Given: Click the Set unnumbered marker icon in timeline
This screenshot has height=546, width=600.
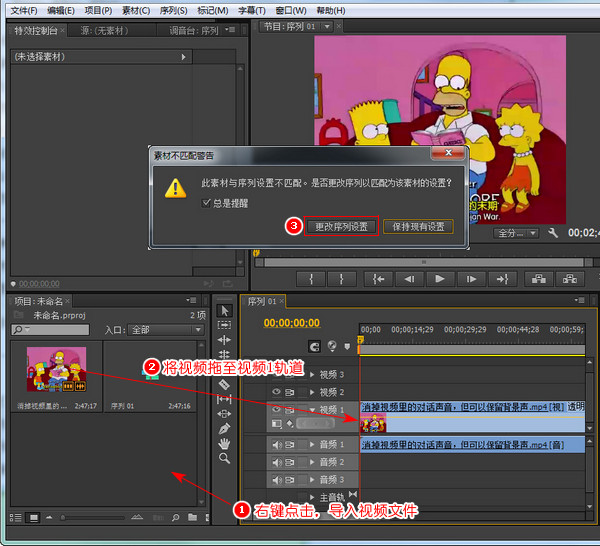Looking at the screenshot, I should pos(347,346).
